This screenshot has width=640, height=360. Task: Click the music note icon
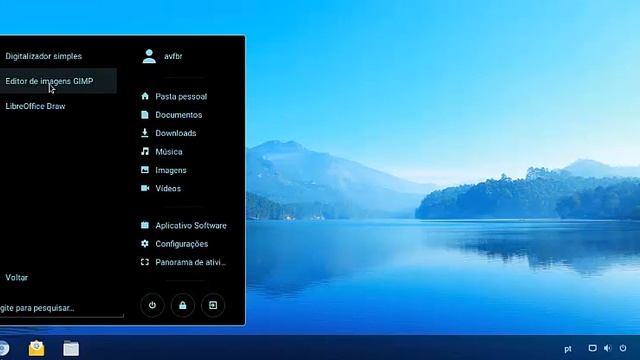pyautogui.click(x=145, y=151)
